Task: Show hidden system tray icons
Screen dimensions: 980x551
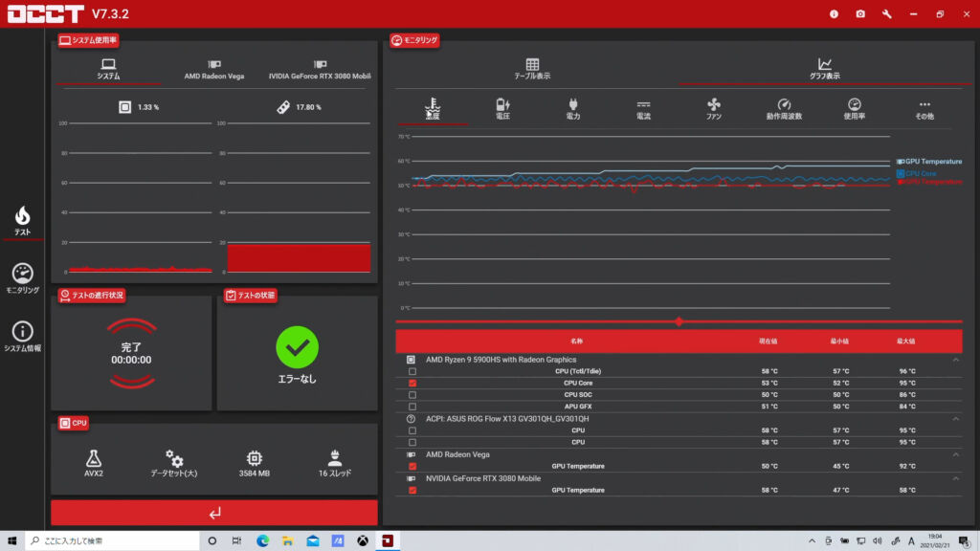Action: point(812,541)
